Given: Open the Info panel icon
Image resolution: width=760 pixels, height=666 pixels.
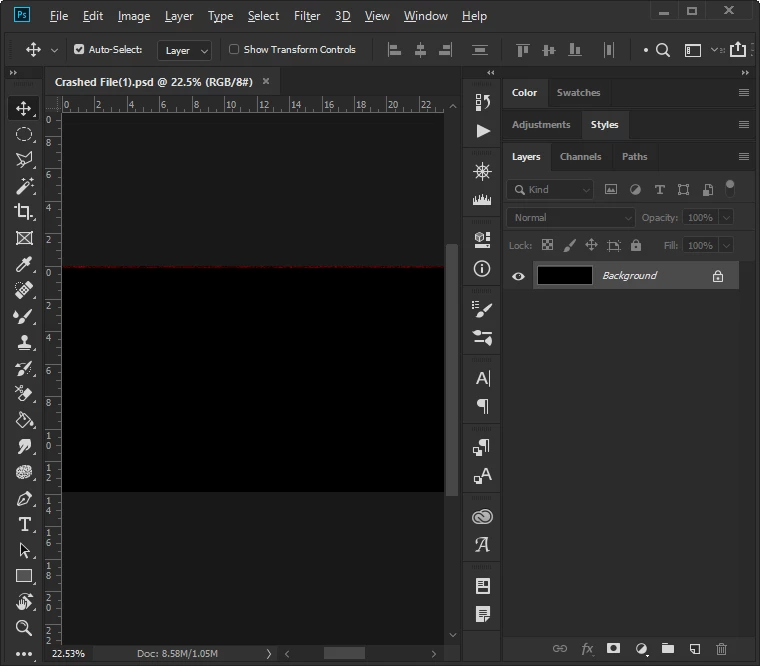Looking at the screenshot, I should click(482, 269).
